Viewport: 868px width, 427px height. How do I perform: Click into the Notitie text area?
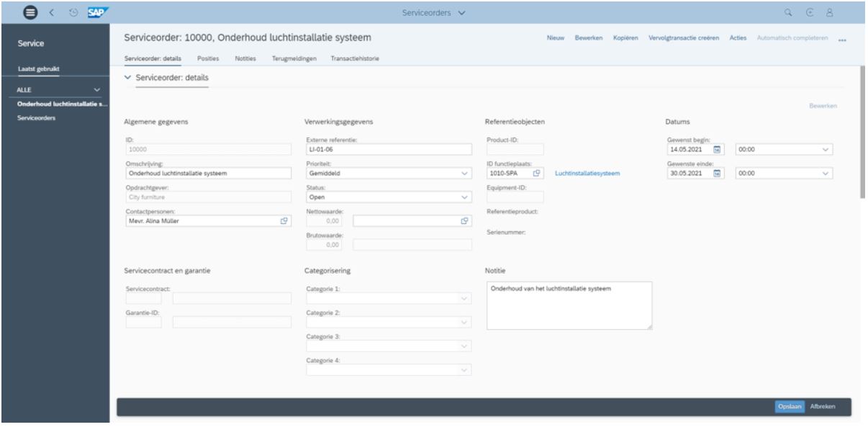(x=569, y=305)
